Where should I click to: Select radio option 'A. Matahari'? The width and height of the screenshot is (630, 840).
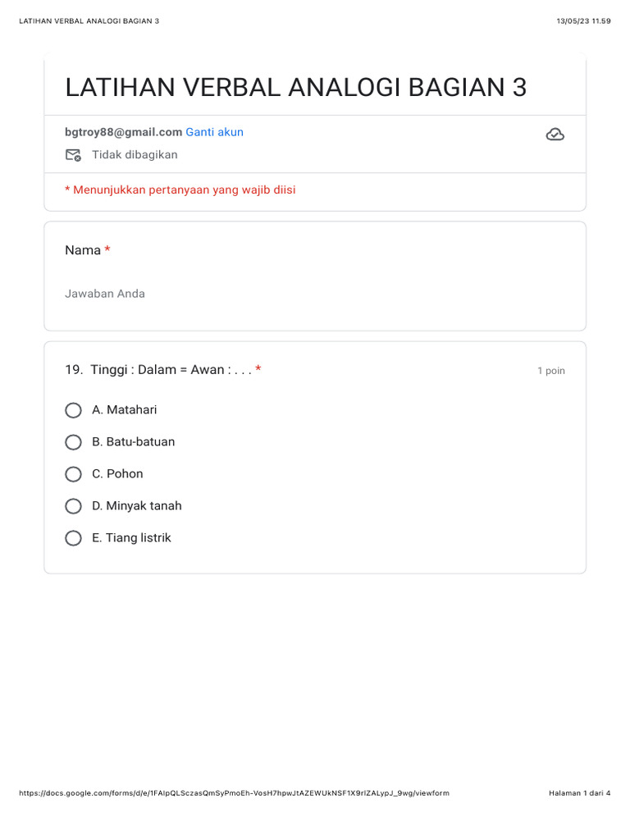[x=73, y=410]
